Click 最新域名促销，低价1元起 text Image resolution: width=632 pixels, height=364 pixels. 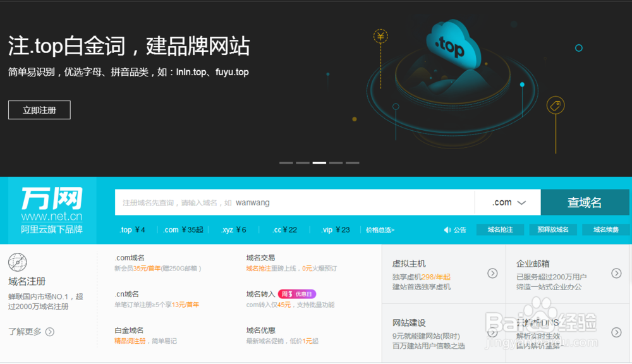(x=282, y=341)
